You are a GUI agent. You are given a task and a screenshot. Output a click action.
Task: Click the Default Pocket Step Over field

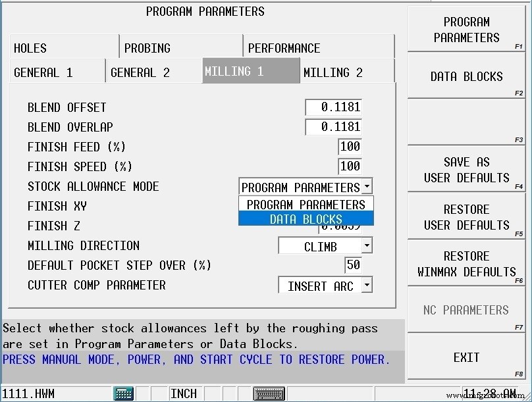pyautogui.click(x=352, y=265)
